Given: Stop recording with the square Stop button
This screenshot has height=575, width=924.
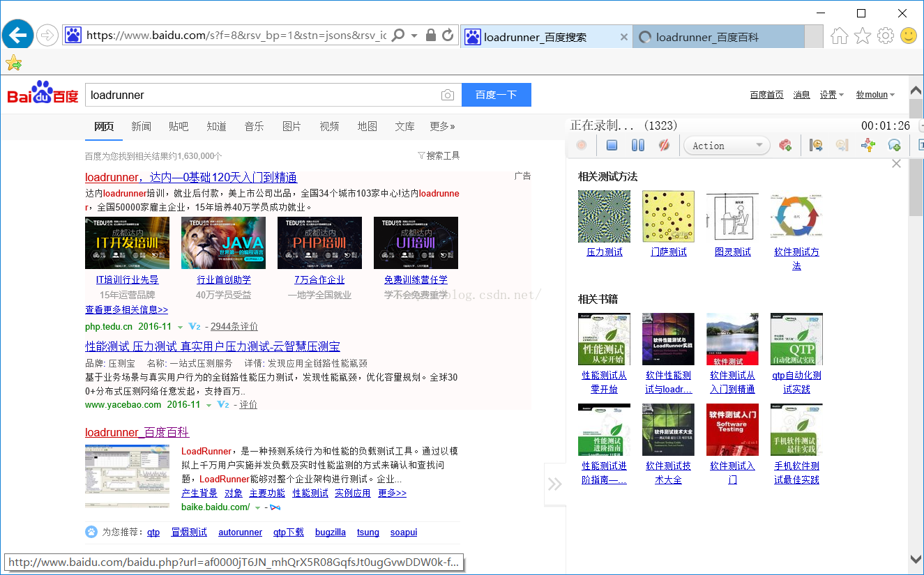Looking at the screenshot, I should pos(612,145).
